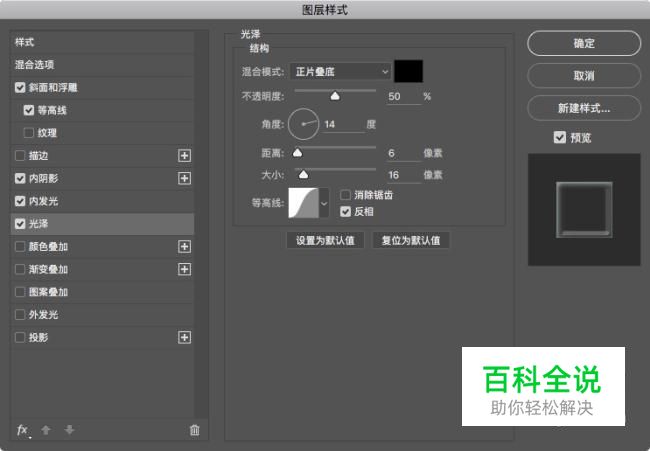Enable the 图案叠加 checkbox
The image size is (650, 451).
[20, 292]
